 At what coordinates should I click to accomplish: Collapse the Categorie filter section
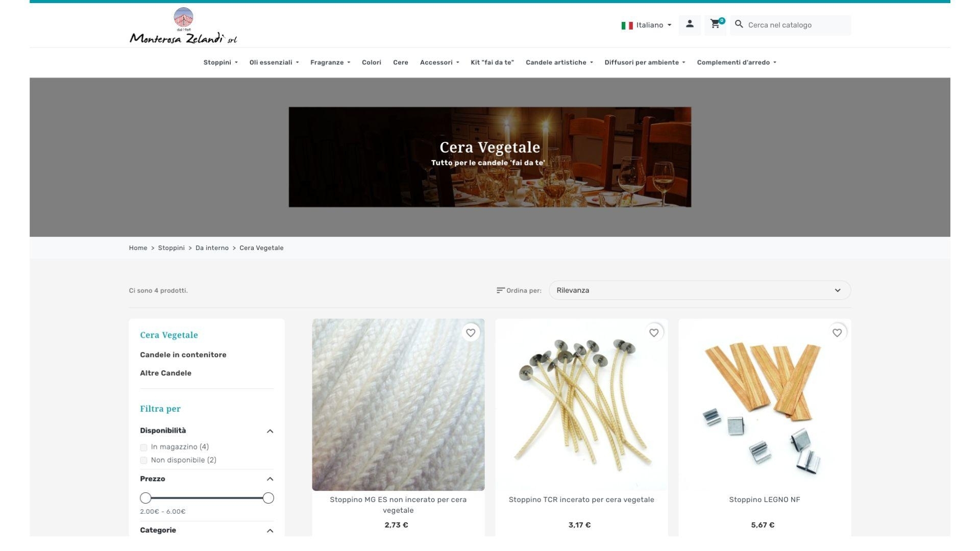(270, 531)
